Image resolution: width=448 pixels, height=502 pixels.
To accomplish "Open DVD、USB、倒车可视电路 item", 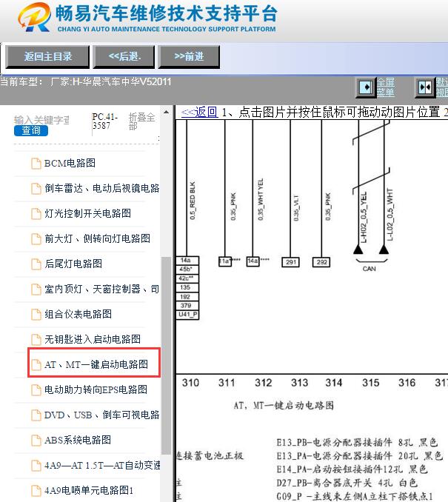I will click(x=102, y=415).
